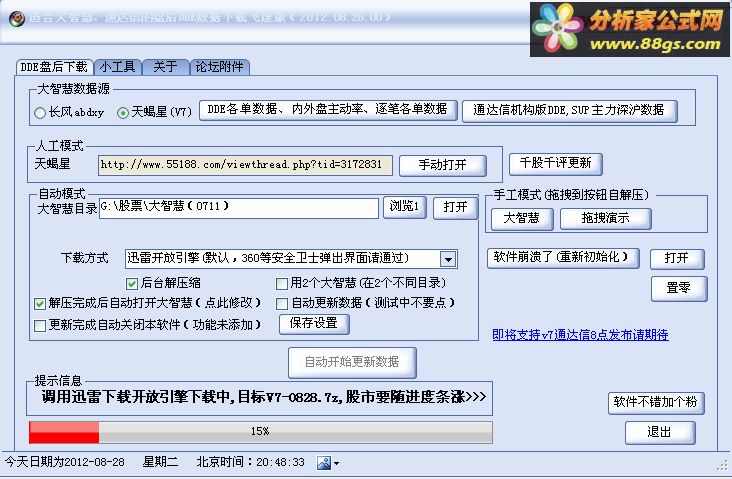Open the 关于 tab
This screenshot has height=479, width=732.
pyautogui.click(x=166, y=67)
